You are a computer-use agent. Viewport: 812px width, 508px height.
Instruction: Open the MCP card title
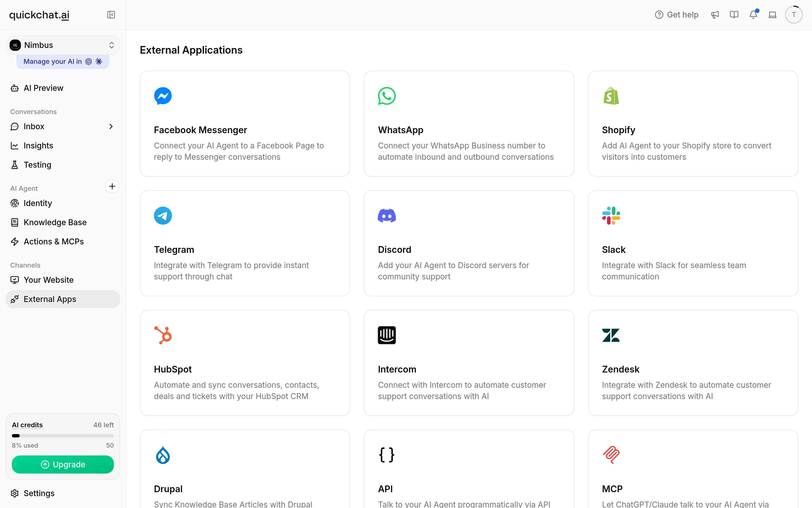pyautogui.click(x=612, y=489)
